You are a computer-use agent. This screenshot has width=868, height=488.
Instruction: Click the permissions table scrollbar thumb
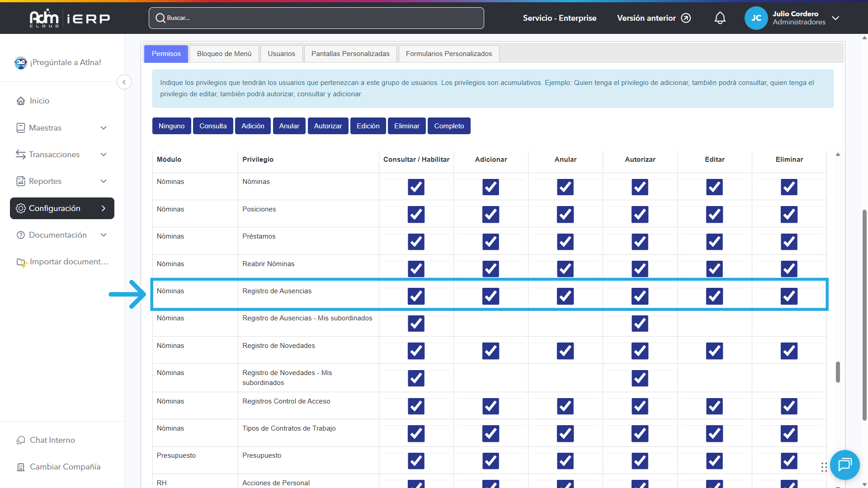[838, 372]
